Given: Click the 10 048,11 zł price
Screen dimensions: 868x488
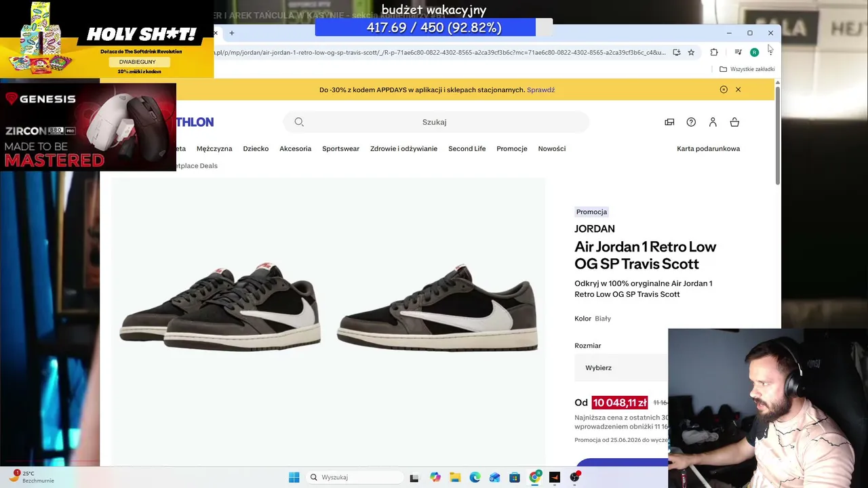Looking at the screenshot, I should click(620, 403).
